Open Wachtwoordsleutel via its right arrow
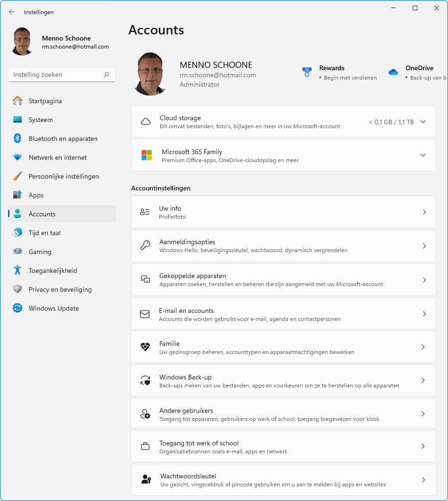This screenshot has width=448, height=501. (x=423, y=480)
